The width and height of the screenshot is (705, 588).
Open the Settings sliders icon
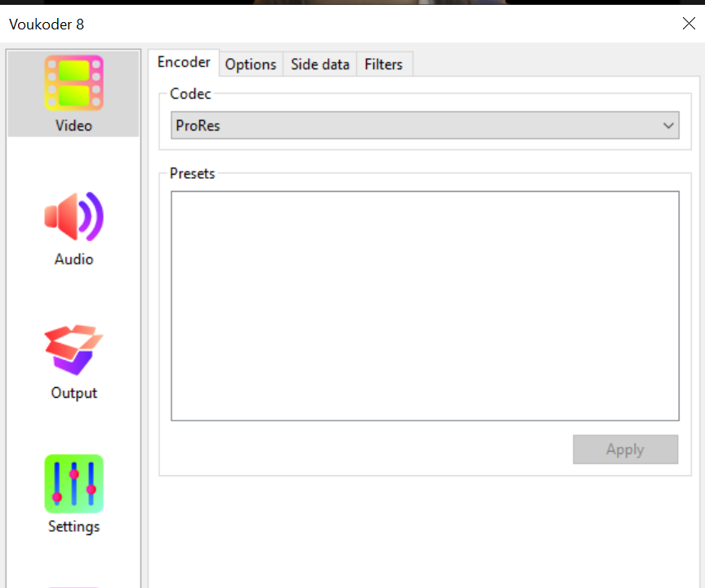coord(74,483)
